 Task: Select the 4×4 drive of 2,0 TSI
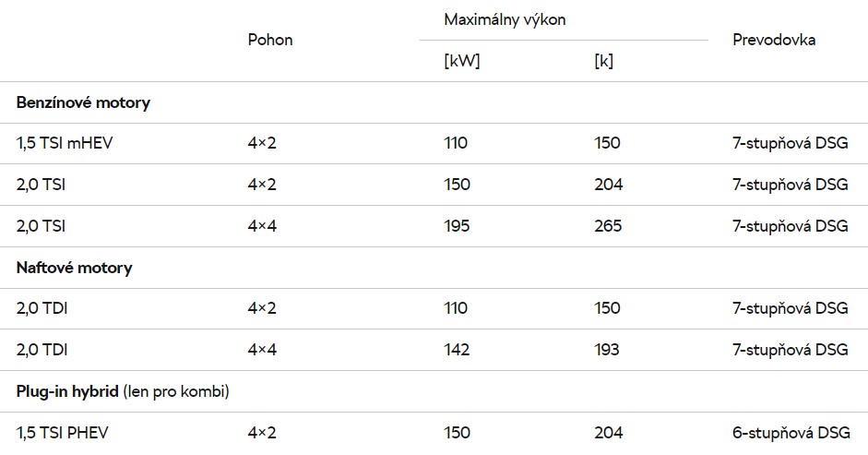[x=262, y=225]
